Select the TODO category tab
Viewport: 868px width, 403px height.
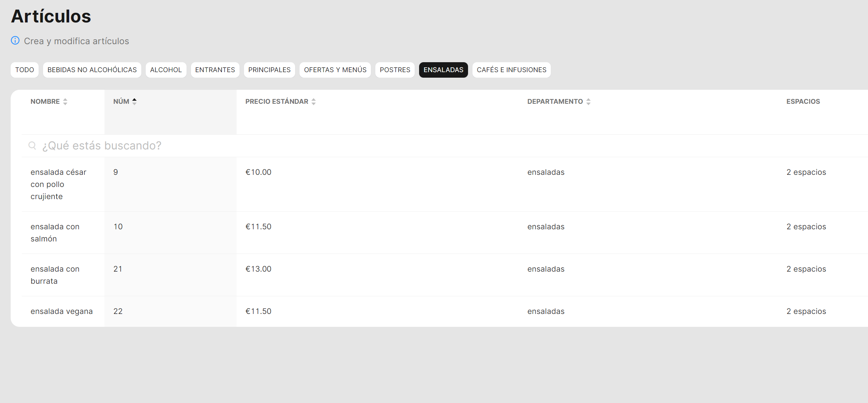coord(25,70)
